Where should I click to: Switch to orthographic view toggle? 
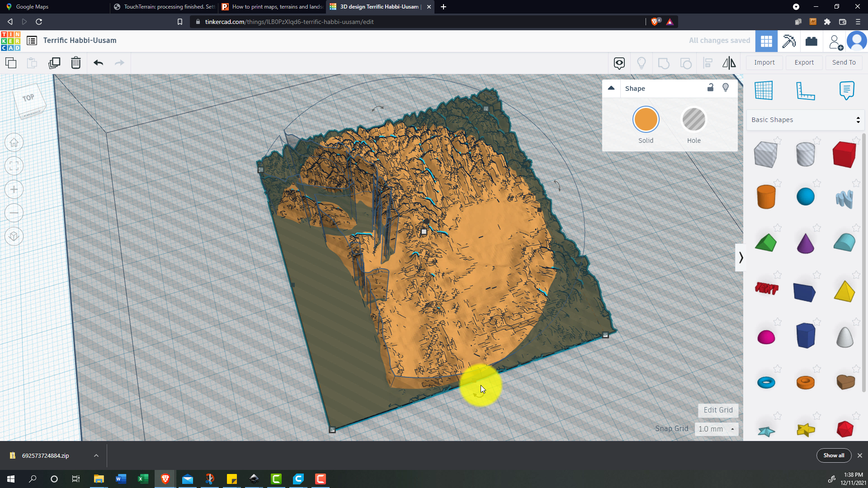[14, 237]
